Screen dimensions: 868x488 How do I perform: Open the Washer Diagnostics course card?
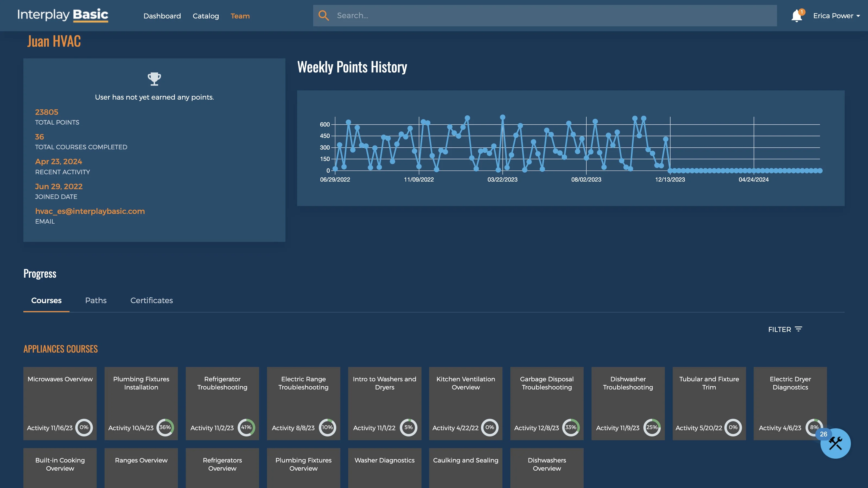click(x=385, y=468)
